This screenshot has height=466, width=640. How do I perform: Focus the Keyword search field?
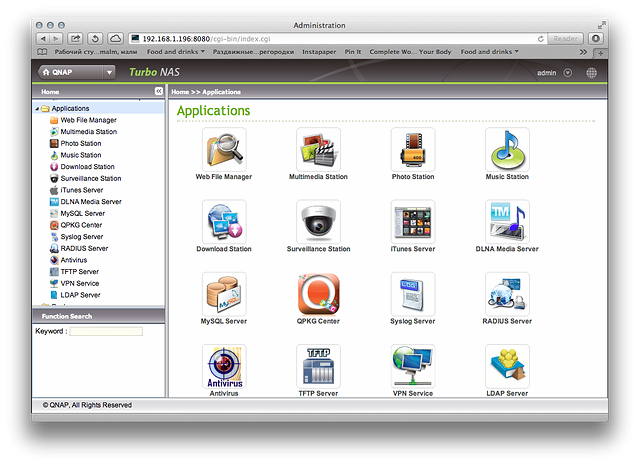tap(106, 331)
